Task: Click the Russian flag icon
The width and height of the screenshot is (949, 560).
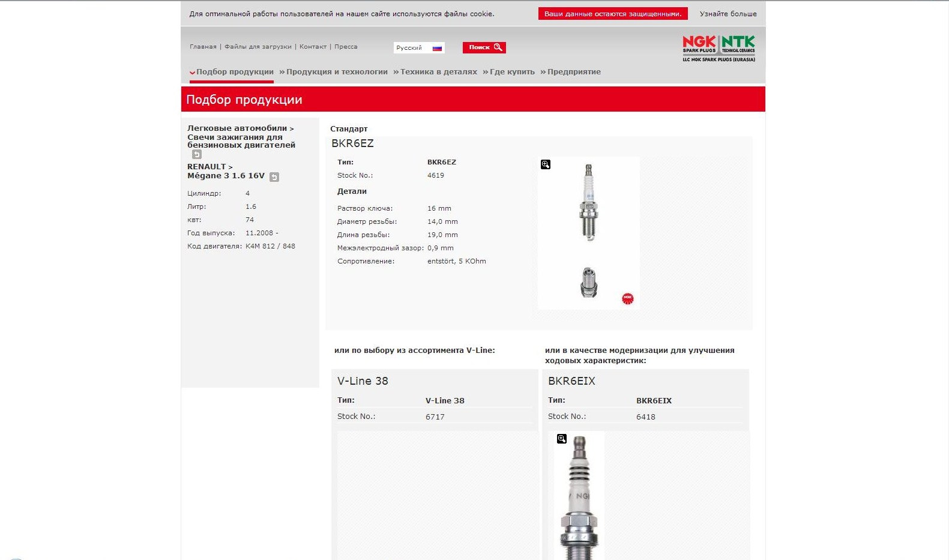Action: pos(437,47)
